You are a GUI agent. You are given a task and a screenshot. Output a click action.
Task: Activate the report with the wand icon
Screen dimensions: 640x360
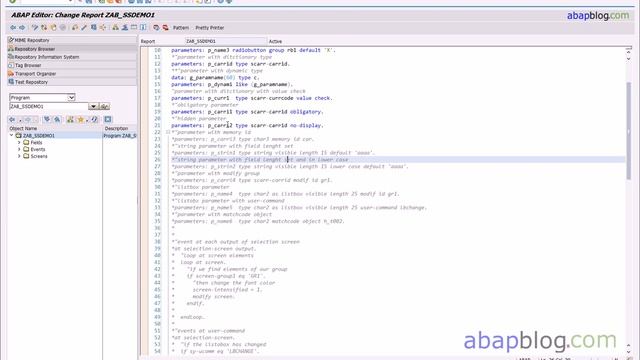84,27
